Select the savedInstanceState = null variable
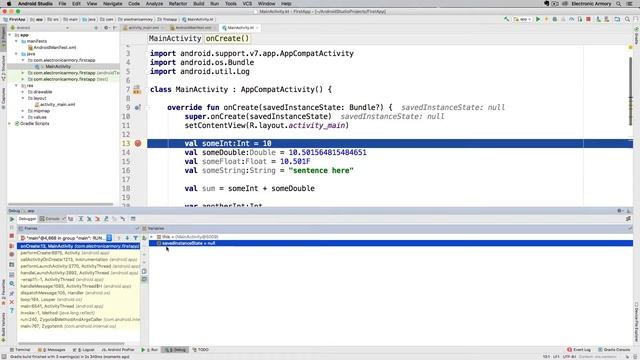The image size is (640, 360). click(x=391, y=243)
